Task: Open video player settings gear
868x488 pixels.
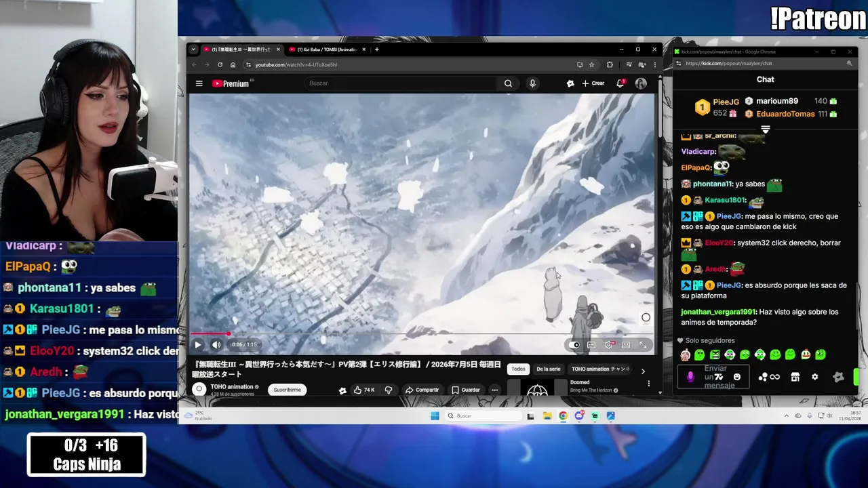Action: pyautogui.click(x=609, y=345)
